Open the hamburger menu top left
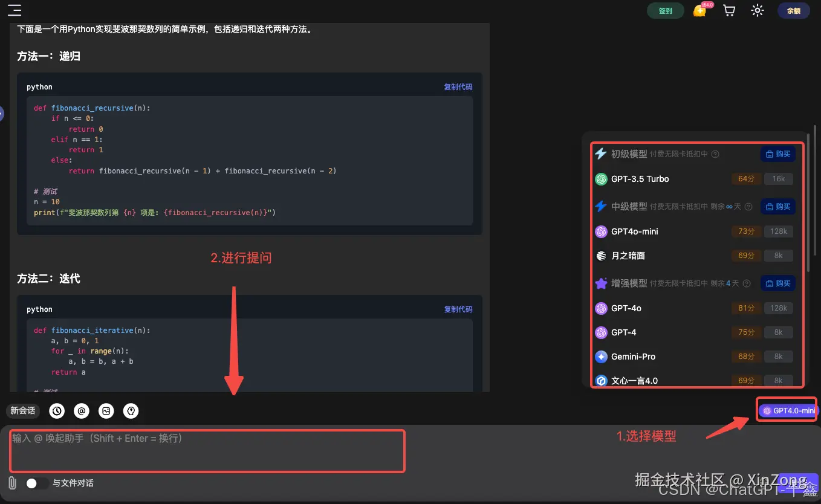This screenshot has height=504, width=821. click(x=15, y=10)
